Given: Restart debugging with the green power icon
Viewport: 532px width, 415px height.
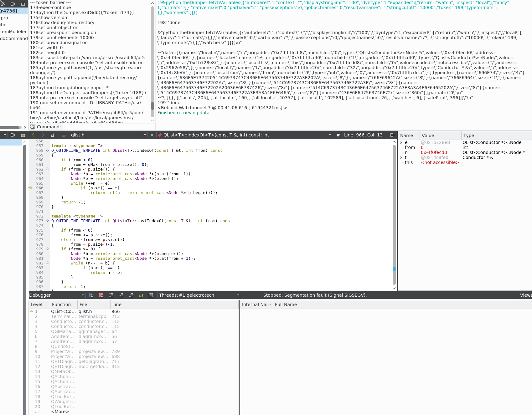Looking at the screenshot, I should click(x=141, y=295).
